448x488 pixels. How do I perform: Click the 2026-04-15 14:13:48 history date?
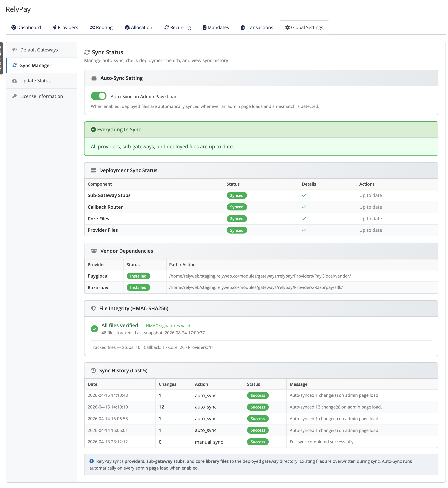pos(108,395)
